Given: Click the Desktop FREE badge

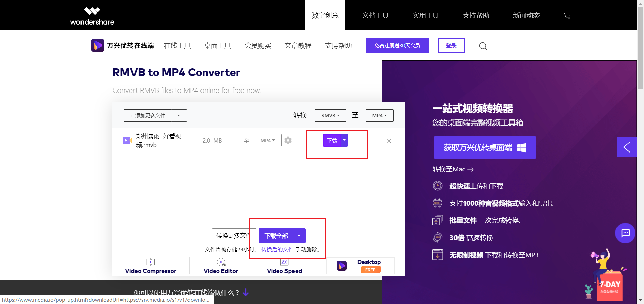Looking at the screenshot, I should point(370,270).
